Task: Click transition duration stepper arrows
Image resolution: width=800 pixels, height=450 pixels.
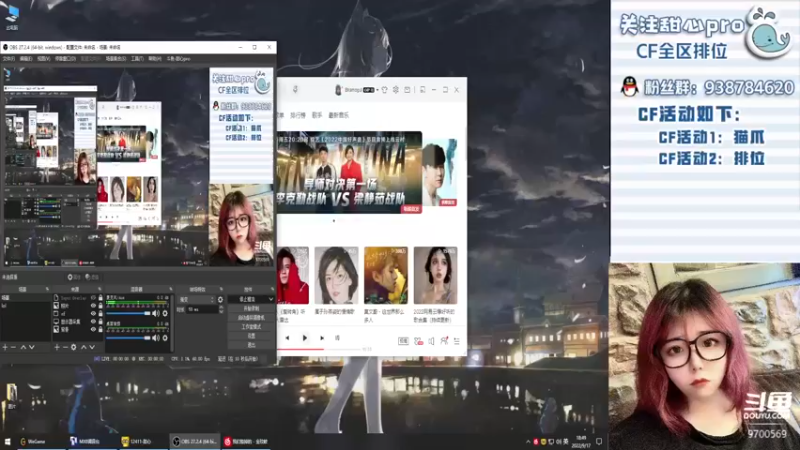Action: (x=221, y=309)
